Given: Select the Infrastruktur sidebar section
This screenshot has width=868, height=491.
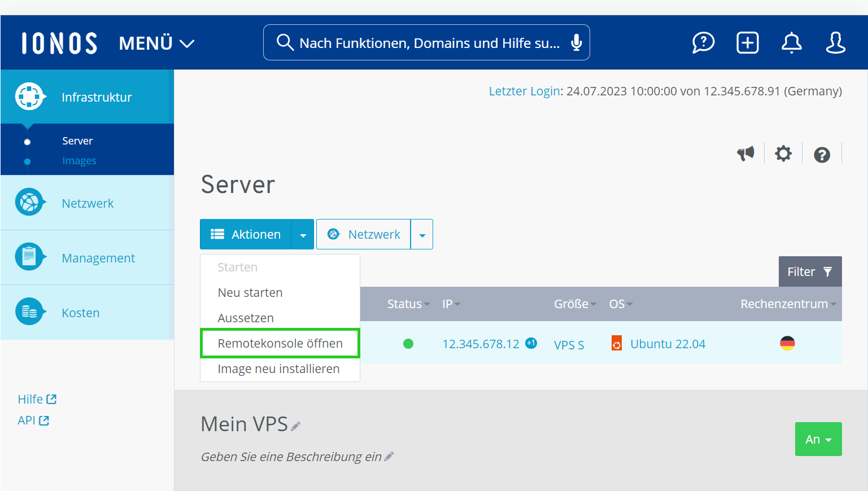Looking at the screenshot, I should 87,97.
